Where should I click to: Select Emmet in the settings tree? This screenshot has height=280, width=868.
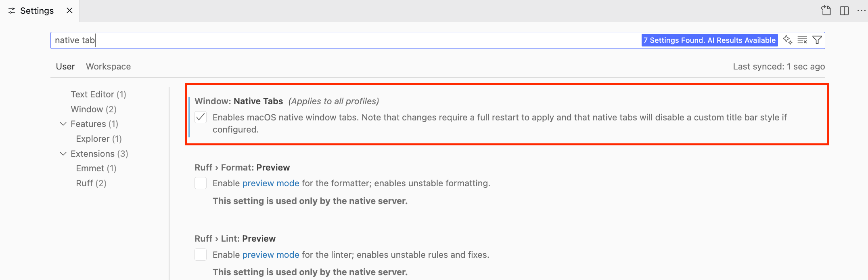(96, 168)
